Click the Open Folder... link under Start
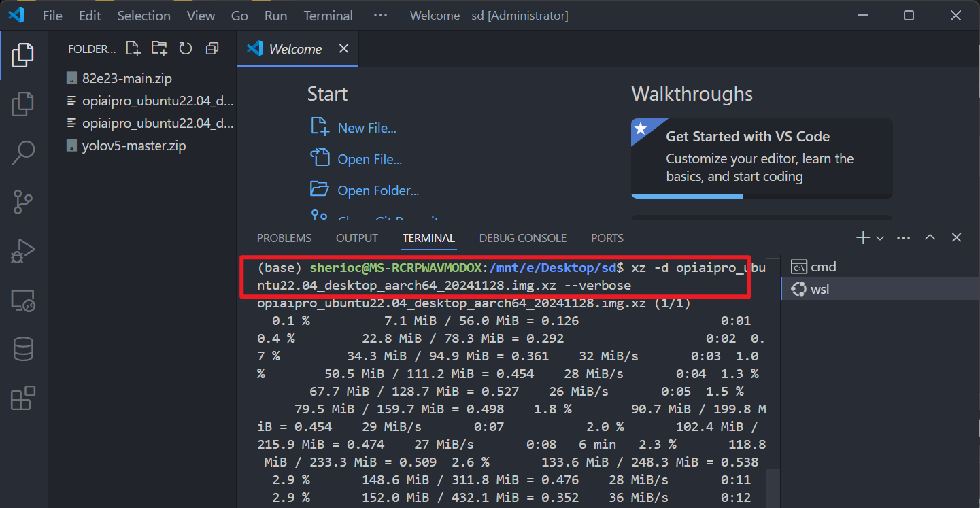Screen dimensions: 980x508 pos(364,190)
